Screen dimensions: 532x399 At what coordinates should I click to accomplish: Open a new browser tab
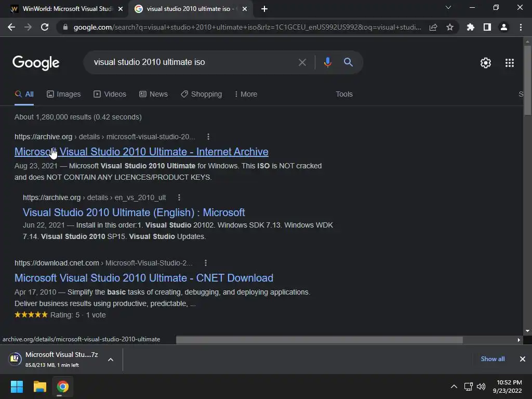264,9
